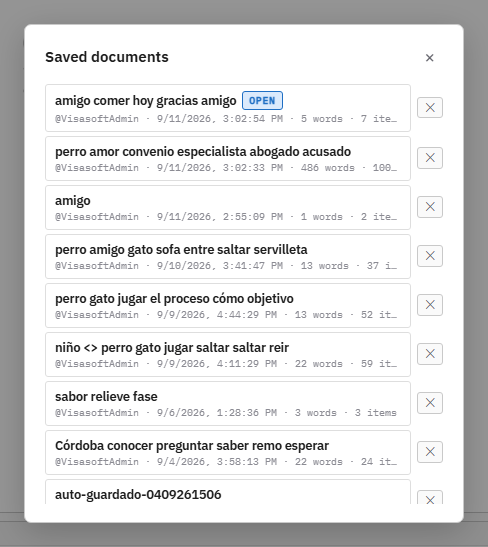Delete the 'auto-guardado-0409261506' document
The image size is (488, 547).
[430, 498]
